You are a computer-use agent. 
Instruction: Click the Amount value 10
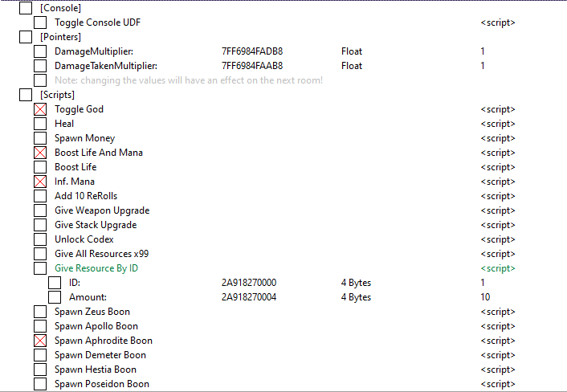point(485,297)
